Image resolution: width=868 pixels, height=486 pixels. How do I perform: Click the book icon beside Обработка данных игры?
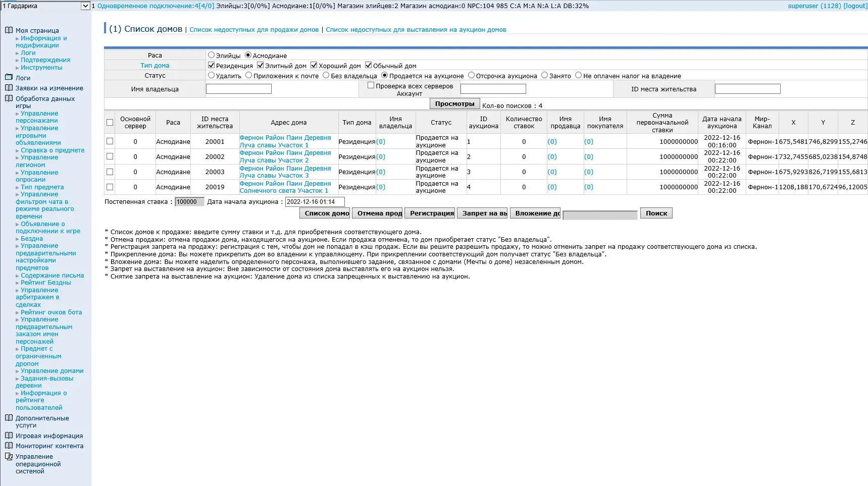(9, 98)
